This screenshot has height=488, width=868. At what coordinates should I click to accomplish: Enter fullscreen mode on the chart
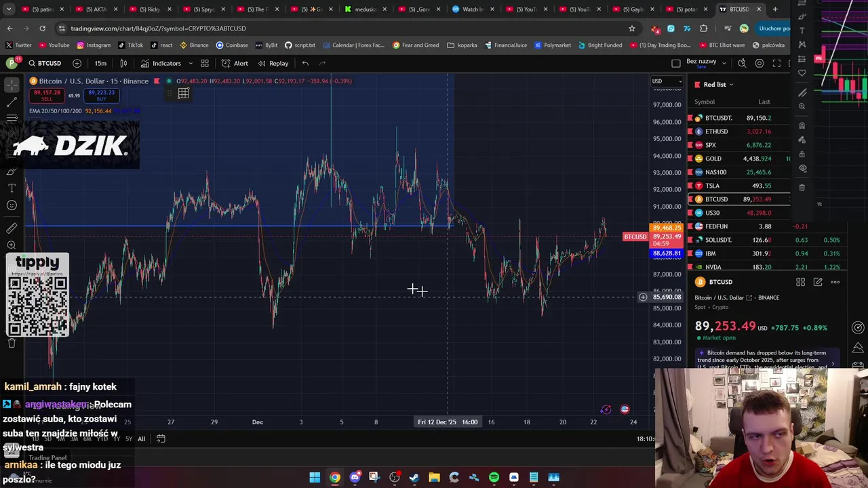[776, 63]
